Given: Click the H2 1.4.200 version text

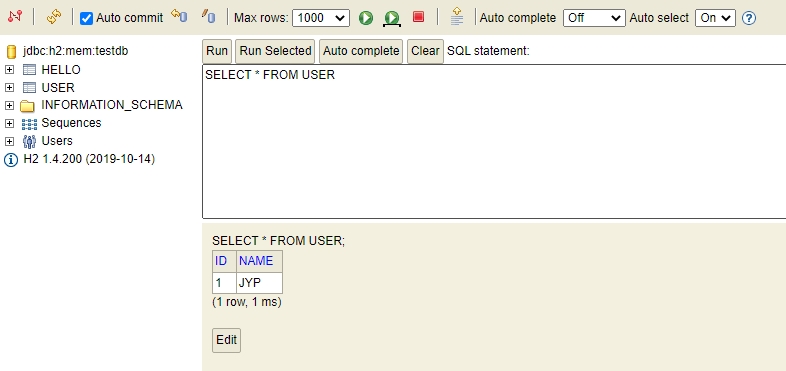Looking at the screenshot, I should [89, 159].
